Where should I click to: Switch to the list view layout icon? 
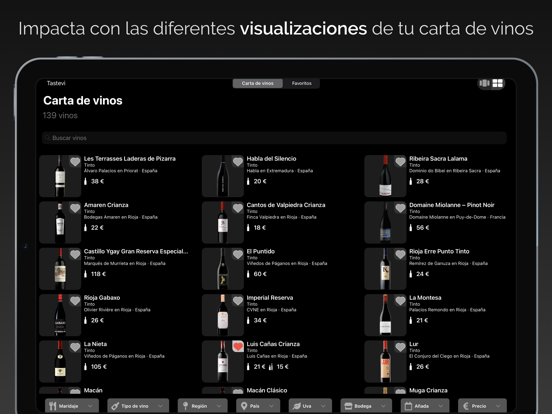[484, 83]
